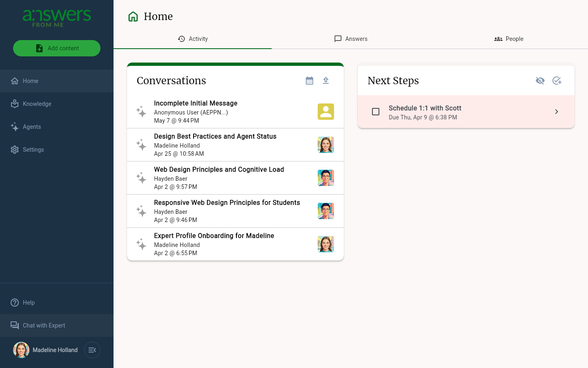Click avatar on Web Design Principles row
588x368 pixels.
point(326,178)
